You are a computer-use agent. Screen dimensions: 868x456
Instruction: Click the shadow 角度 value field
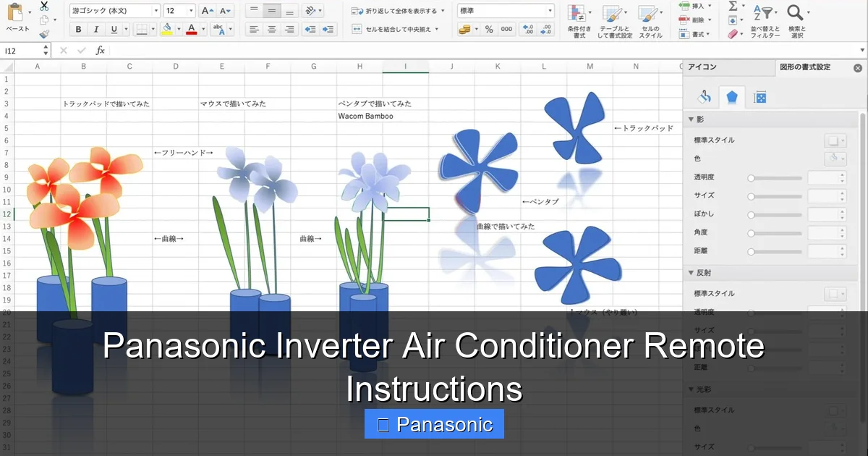pos(827,233)
